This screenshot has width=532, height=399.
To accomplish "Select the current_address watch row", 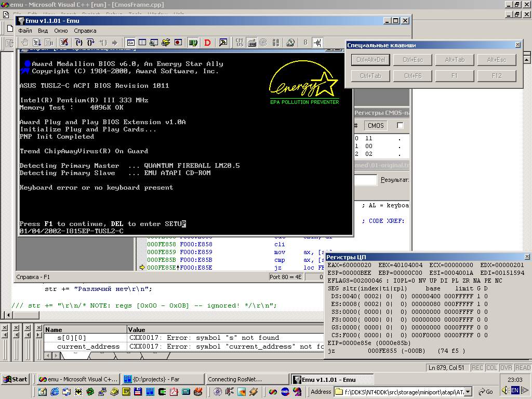I will (183, 347).
